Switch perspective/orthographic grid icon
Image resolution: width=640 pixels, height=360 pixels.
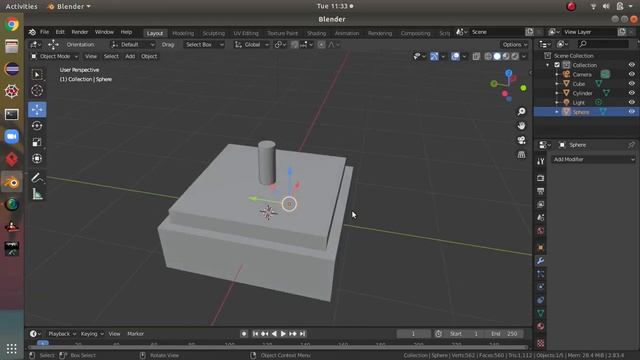pos(521,154)
